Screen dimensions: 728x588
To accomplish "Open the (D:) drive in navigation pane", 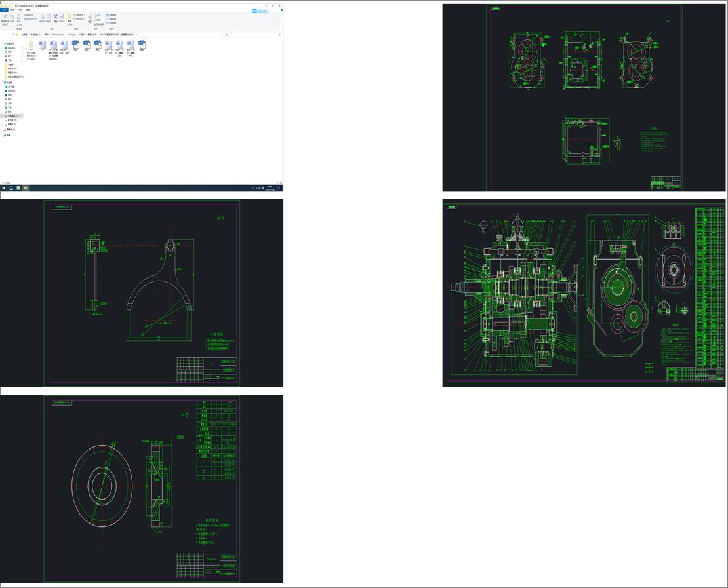I will [x=12, y=120].
